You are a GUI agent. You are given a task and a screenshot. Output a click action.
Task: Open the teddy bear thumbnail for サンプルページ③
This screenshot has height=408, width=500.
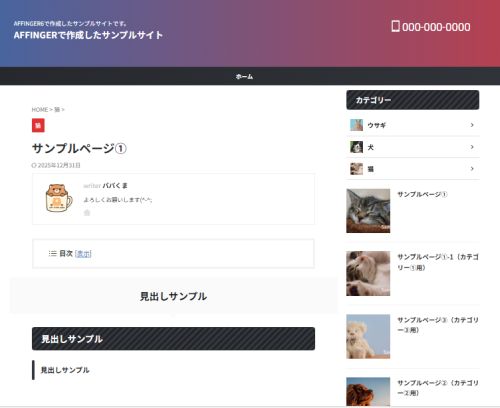pyautogui.click(x=368, y=336)
